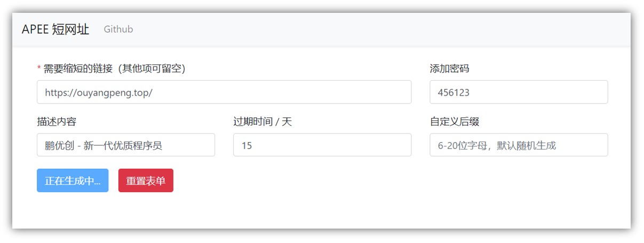The image size is (644, 243).
Task: Focus the 需要缩短的链接 URL input field
Action: 224,92
